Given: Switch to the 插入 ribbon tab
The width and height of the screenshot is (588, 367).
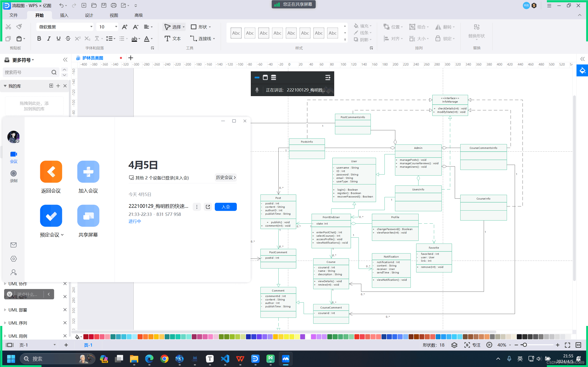Looking at the screenshot, I should [x=64, y=15].
